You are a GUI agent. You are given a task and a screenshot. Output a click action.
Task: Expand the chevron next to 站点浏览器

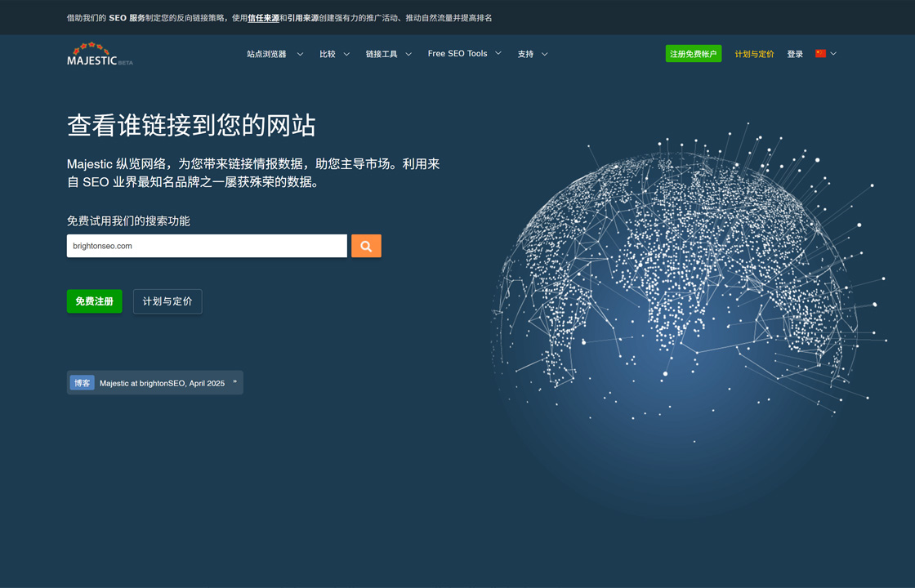(300, 54)
